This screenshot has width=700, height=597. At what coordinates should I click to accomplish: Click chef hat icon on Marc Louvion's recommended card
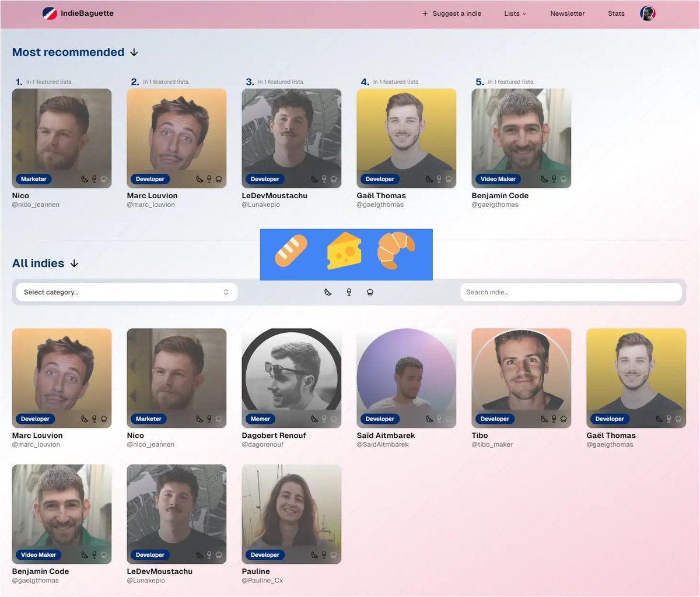point(219,179)
